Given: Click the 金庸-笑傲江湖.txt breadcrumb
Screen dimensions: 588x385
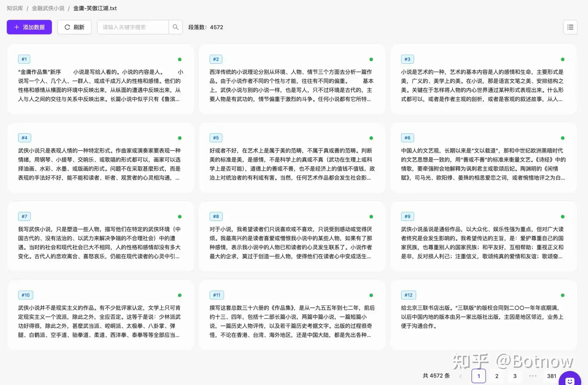Looking at the screenshot, I should point(95,8).
